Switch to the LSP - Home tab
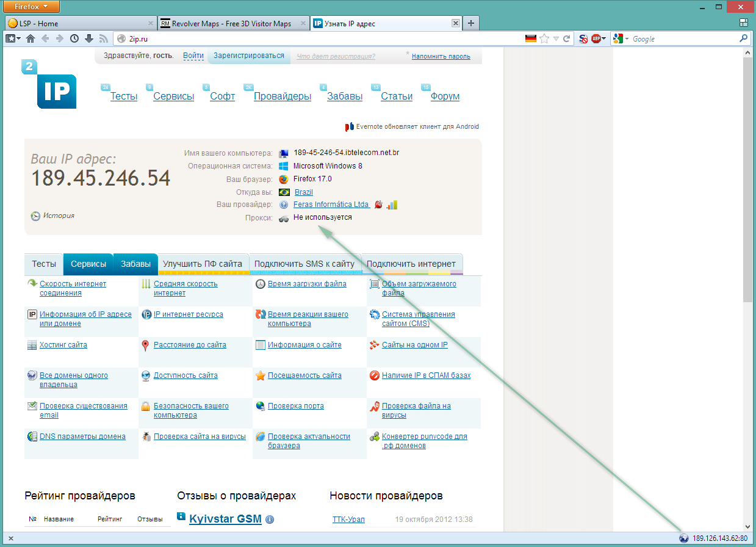756x547 pixels. tap(81, 23)
